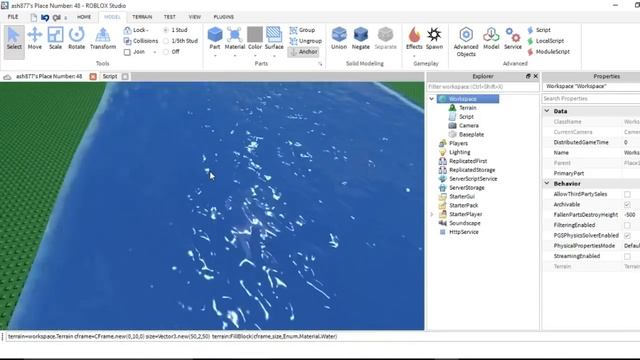Open the PhysicalPropertiesMode dropdown value
The width and height of the screenshot is (640, 360).
coord(631,246)
